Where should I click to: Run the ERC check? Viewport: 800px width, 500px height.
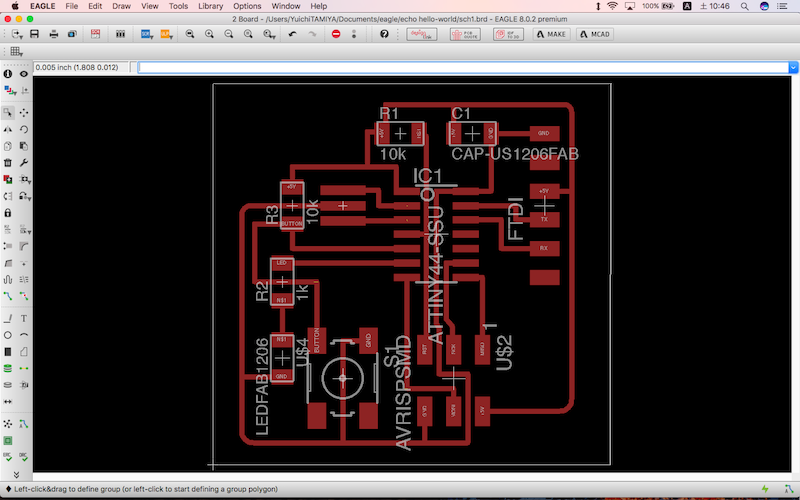pos(8,457)
